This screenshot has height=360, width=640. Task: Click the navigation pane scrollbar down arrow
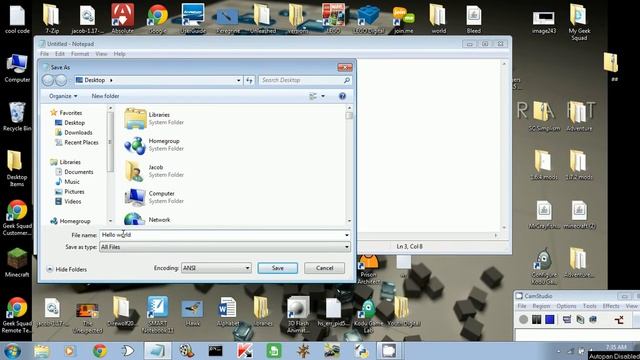point(110,221)
